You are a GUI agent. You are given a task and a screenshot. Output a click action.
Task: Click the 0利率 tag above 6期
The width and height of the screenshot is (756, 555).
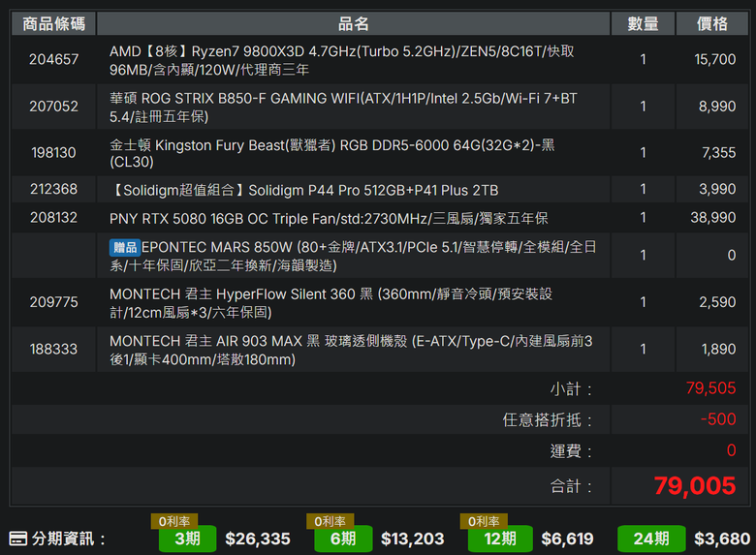(331, 521)
